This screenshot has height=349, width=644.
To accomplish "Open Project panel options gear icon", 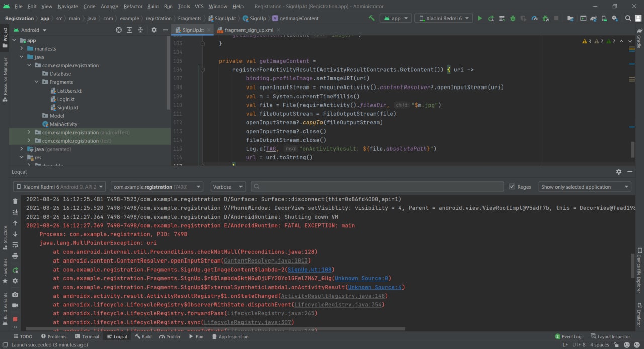I will pyautogui.click(x=154, y=30).
